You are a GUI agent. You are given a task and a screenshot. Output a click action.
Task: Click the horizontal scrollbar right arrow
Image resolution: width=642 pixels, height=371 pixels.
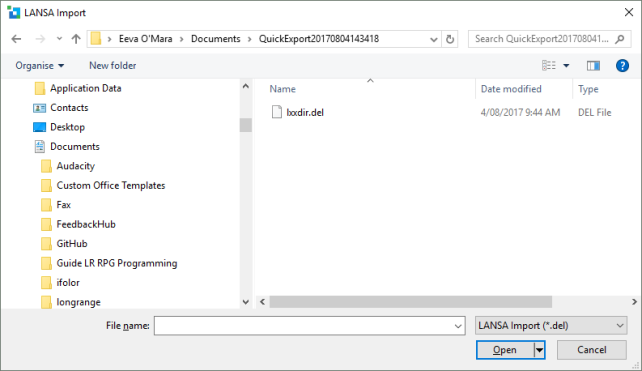634,302
